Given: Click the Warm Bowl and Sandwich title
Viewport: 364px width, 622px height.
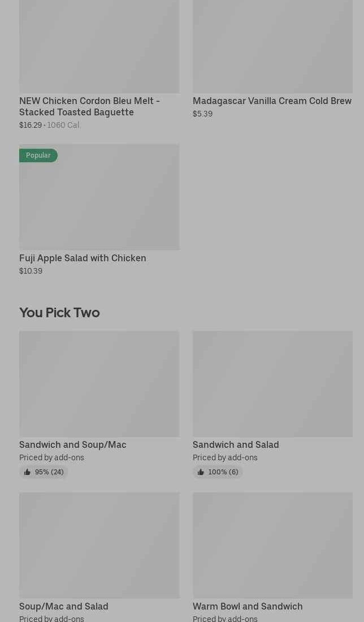Looking at the screenshot, I should [248, 606].
